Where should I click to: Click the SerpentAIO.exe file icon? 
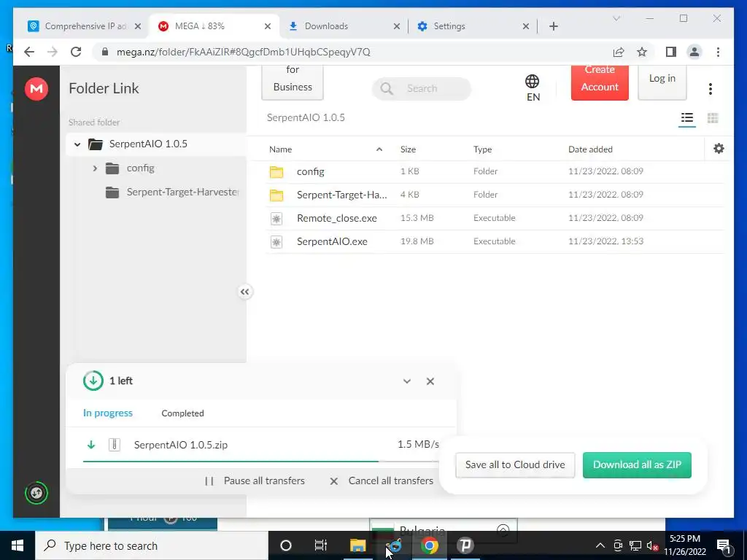(276, 242)
